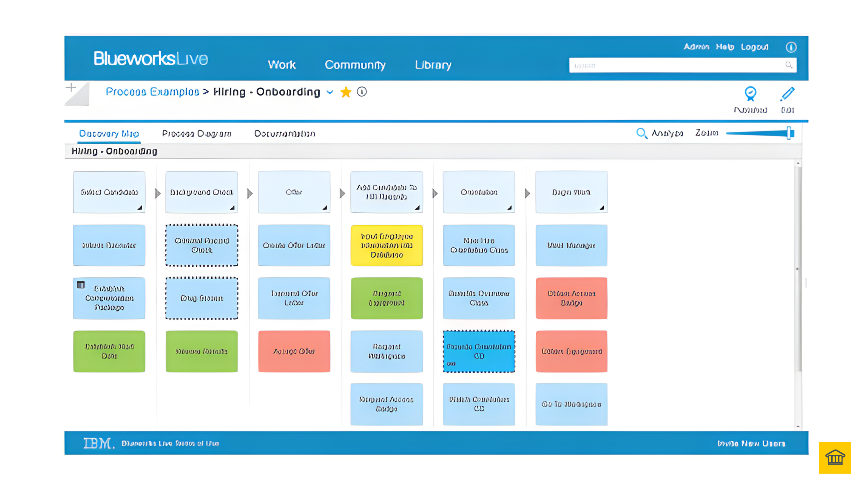The height and width of the screenshot is (488, 868).
Task: Open dropdown chevron next to Hiring - Onboarding
Action: [330, 92]
